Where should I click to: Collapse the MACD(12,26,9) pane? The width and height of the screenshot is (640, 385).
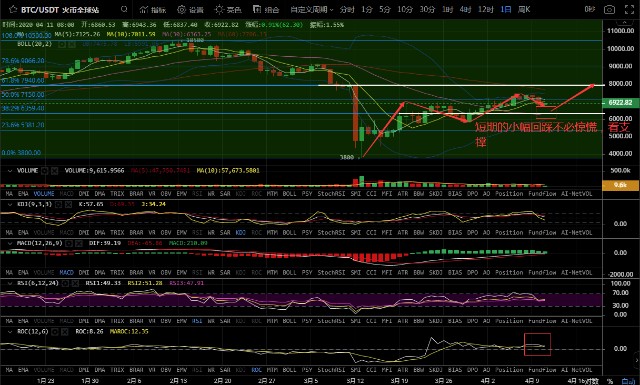10,243
